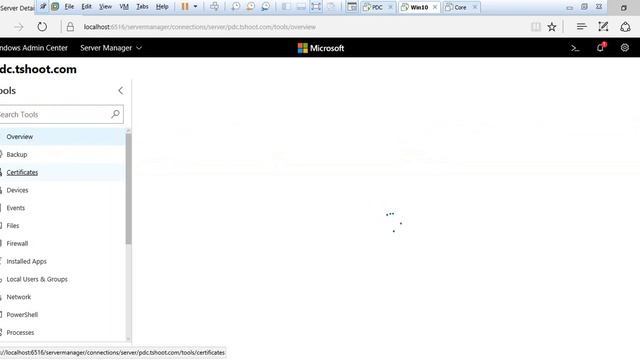
Task: Open the snapshot manager icon
Action: coord(266,7)
